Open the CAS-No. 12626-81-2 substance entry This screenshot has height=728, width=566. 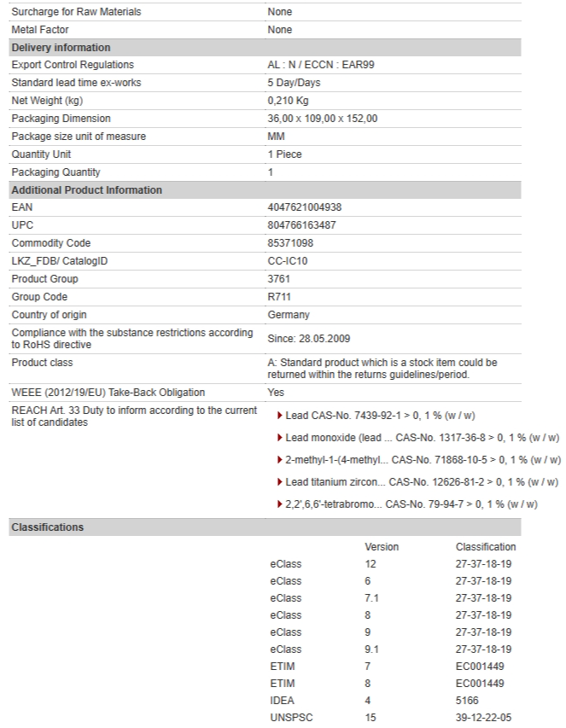coord(422,482)
